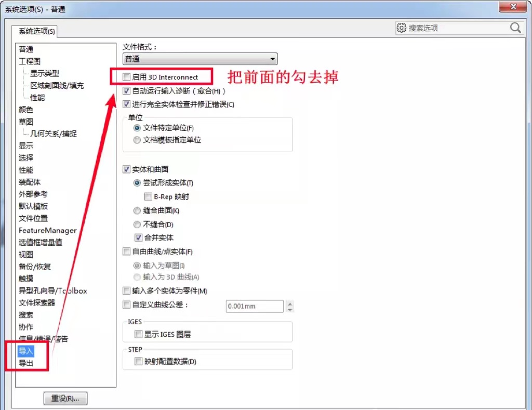Select 文档模板指定单位 radio button
Screen dimensions: 532x410
(x=137, y=140)
